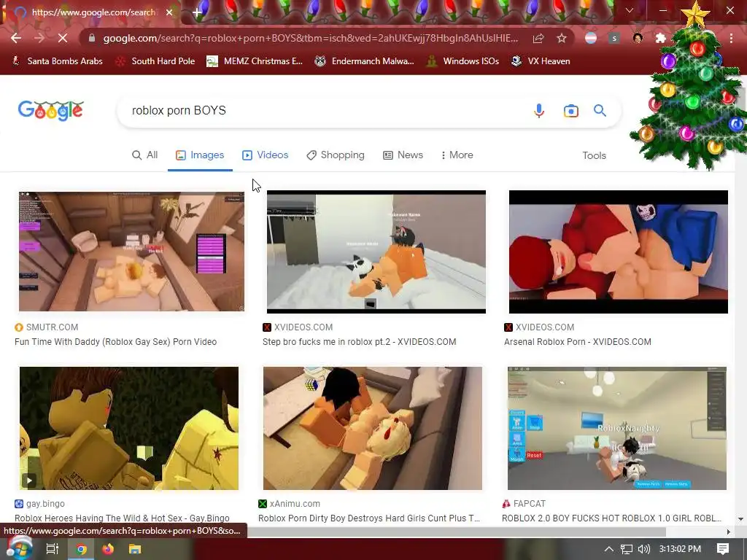This screenshot has width=747, height=560.
Task: Select the Images results tab
Action: [200, 155]
